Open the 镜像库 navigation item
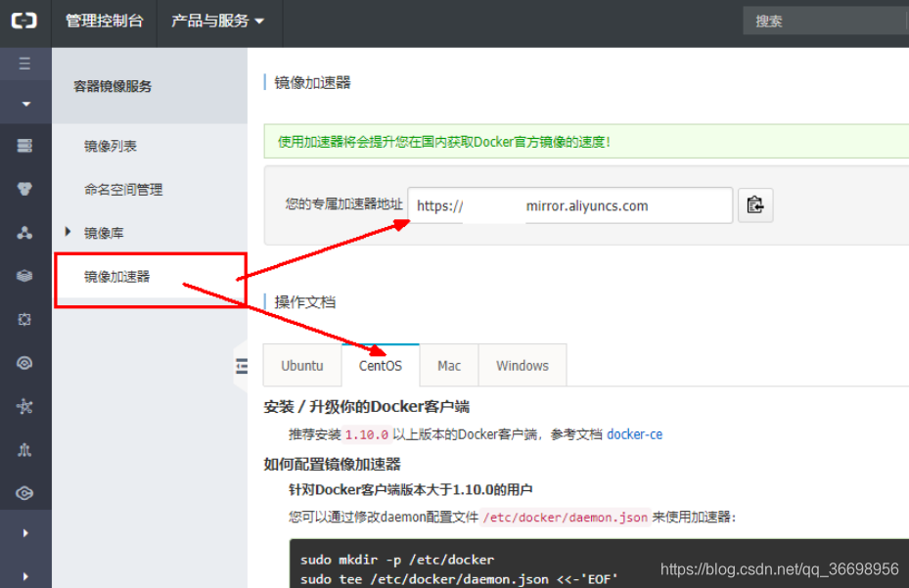Image resolution: width=909 pixels, height=588 pixels. (104, 233)
